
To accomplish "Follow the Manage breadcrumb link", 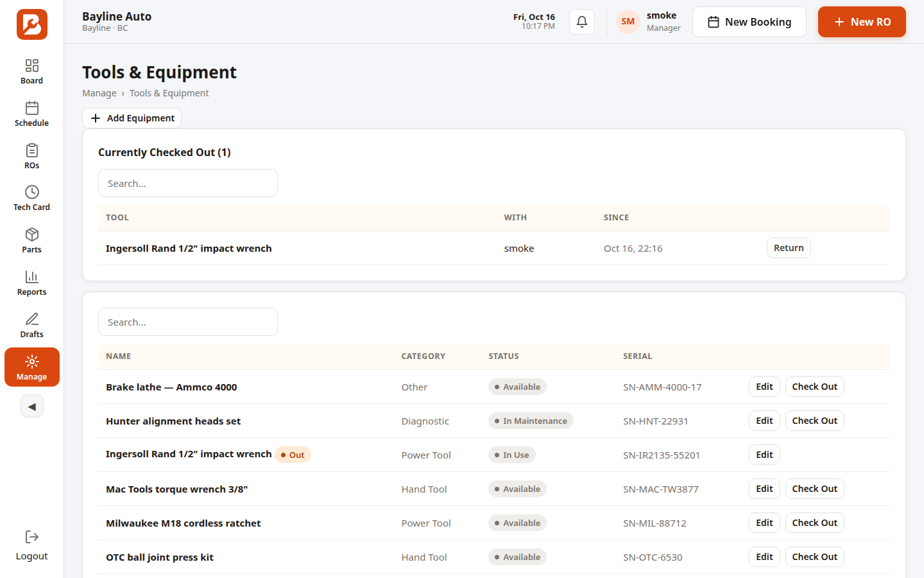I will click(99, 93).
